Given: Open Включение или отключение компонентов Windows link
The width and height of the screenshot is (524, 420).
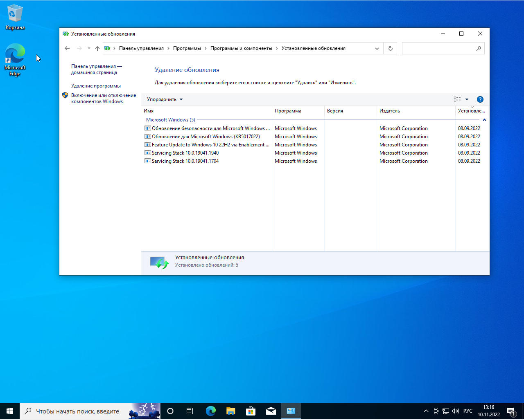Looking at the screenshot, I should pyautogui.click(x=104, y=98).
